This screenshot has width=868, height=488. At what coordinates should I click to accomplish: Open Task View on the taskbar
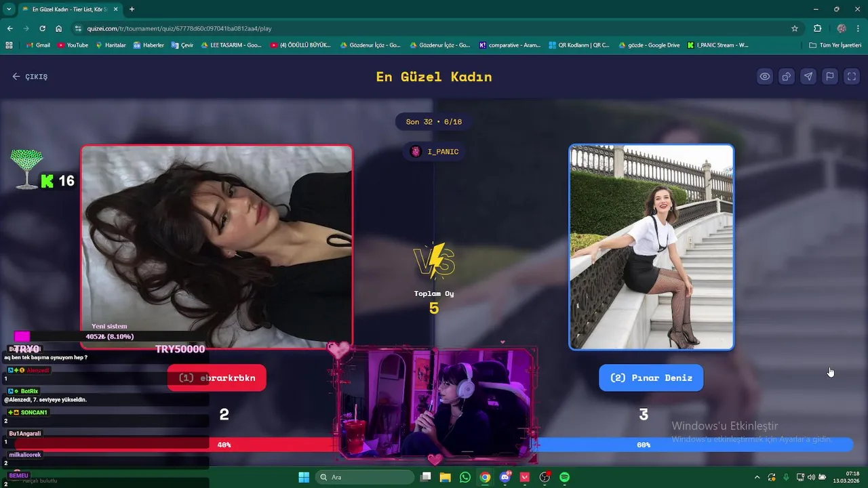coord(426,477)
